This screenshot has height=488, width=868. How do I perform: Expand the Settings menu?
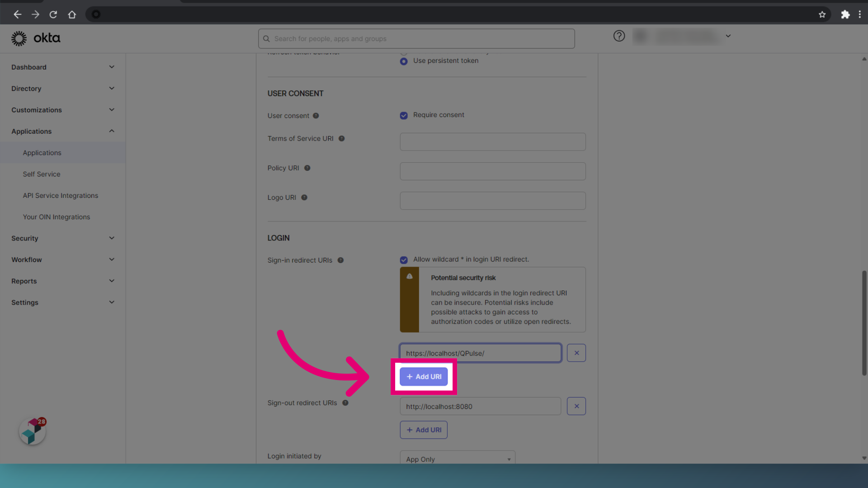[63, 302]
